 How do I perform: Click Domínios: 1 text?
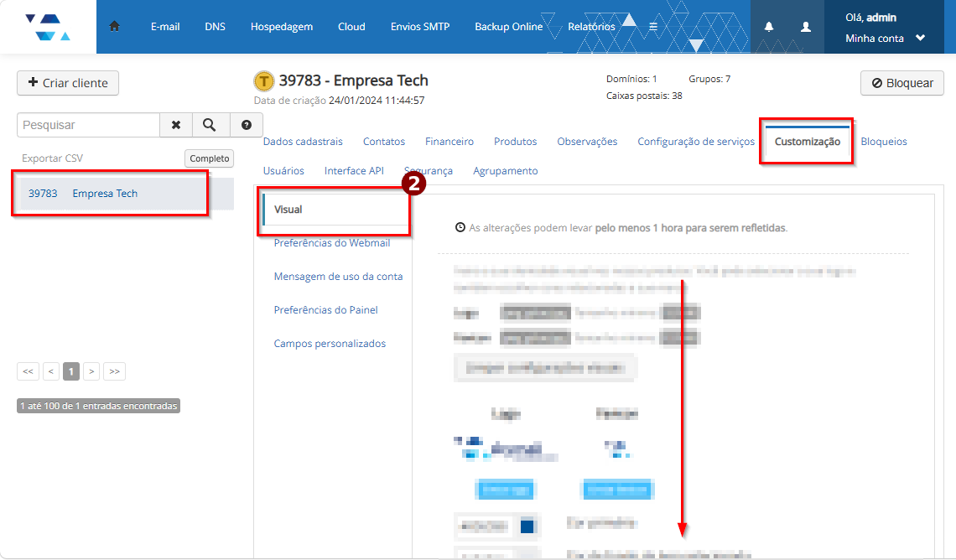[x=631, y=79]
